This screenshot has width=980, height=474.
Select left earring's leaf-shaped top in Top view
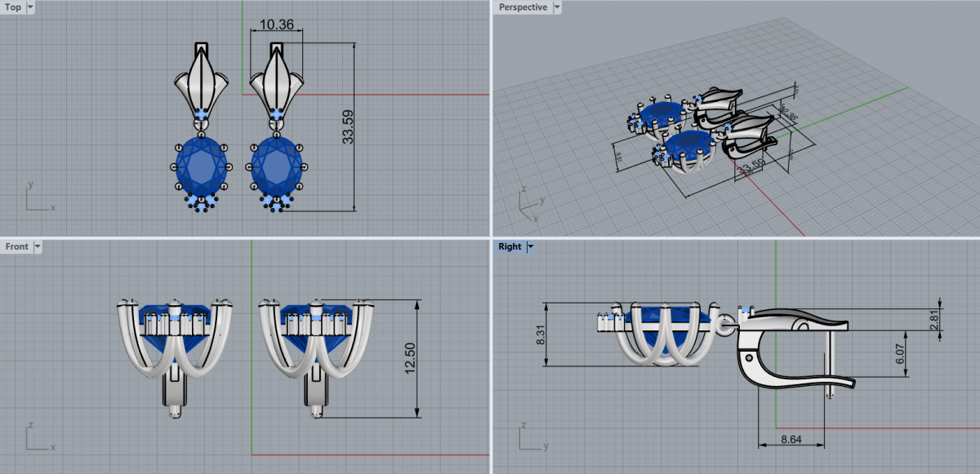click(201, 80)
